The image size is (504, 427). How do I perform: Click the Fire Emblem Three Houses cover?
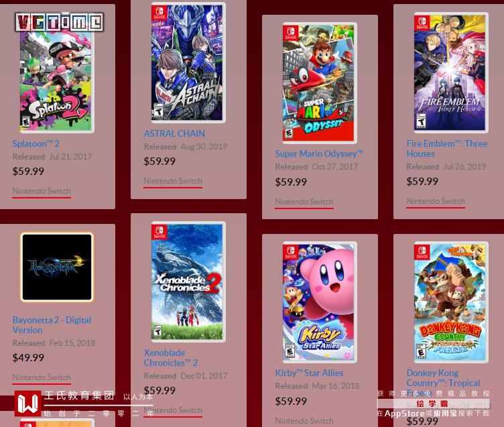click(x=451, y=72)
